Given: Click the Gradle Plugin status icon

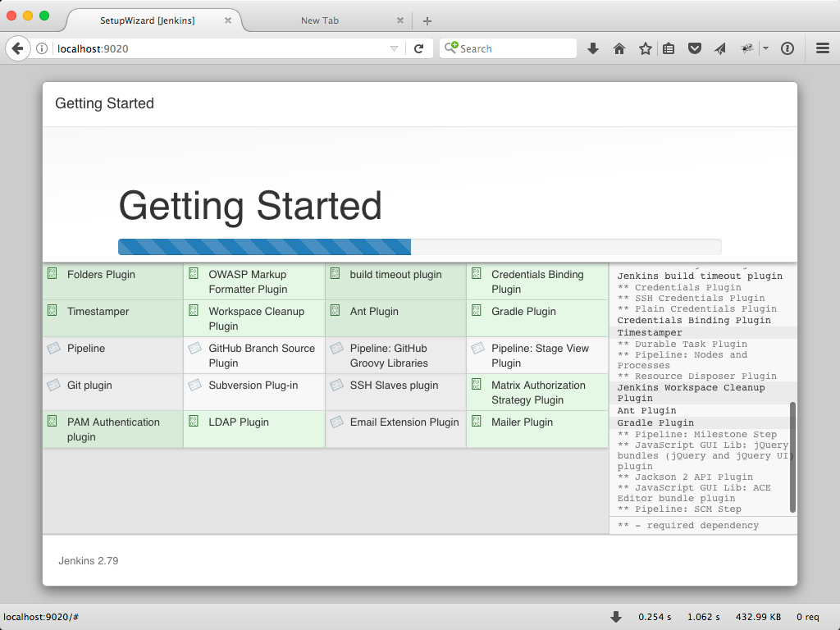Looking at the screenshot, I should click(477, 310).
